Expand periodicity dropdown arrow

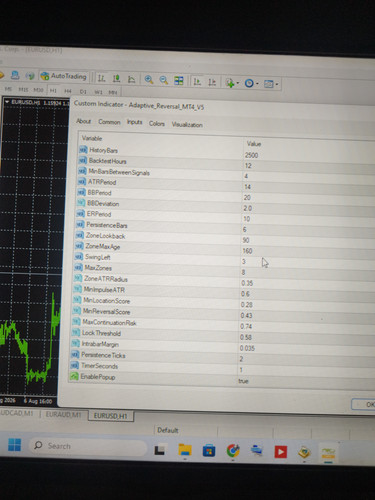[x=257, y=84]
